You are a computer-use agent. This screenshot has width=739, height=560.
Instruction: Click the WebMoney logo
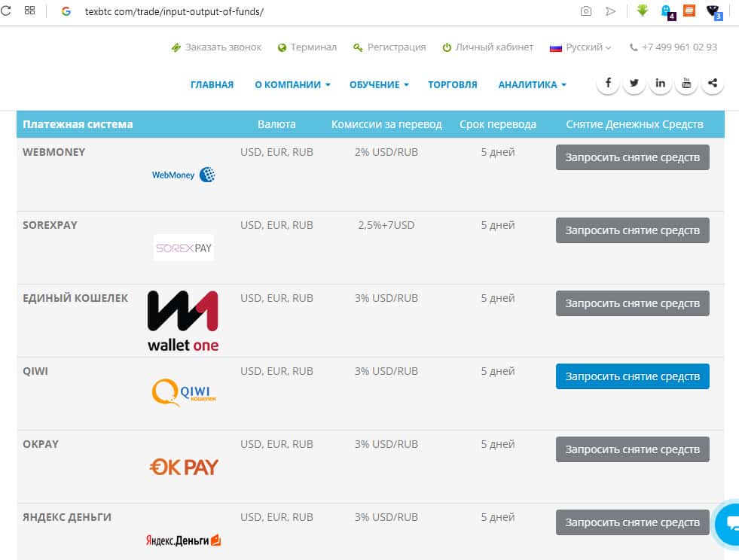point(183,175)
